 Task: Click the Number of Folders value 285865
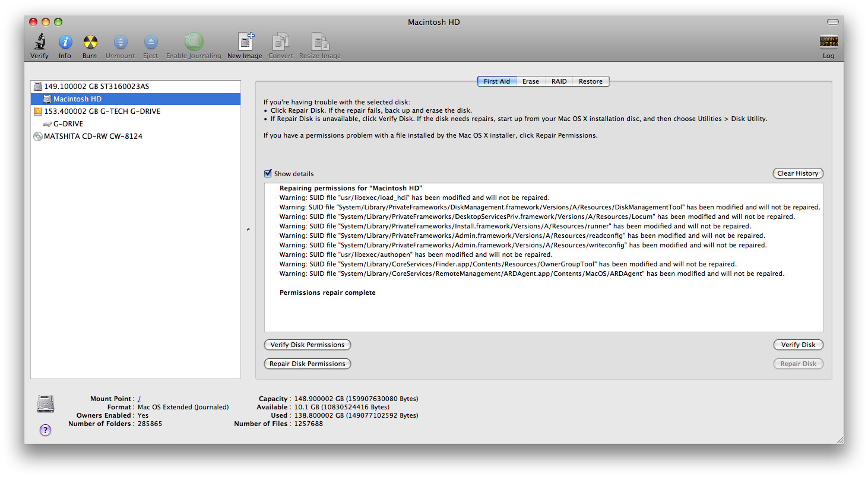(x=150, y=424)
